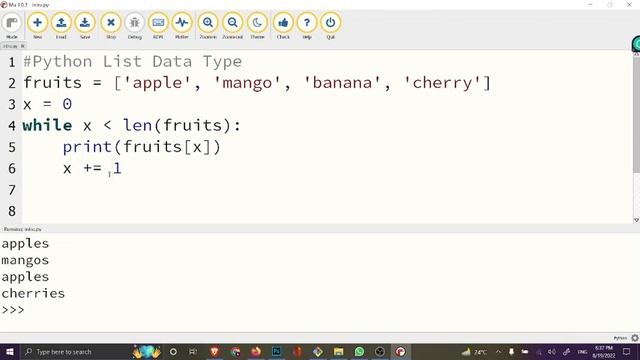Open OBS Studio from the taskbar
640x360 pixels.
(x=380, y=352)
